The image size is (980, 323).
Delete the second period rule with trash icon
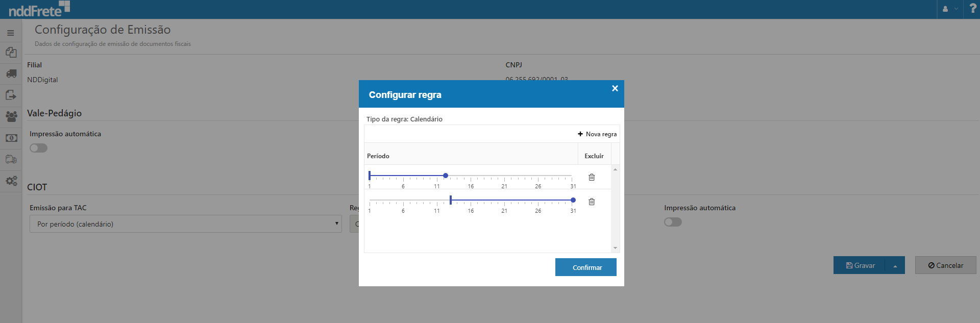[592, 202]
